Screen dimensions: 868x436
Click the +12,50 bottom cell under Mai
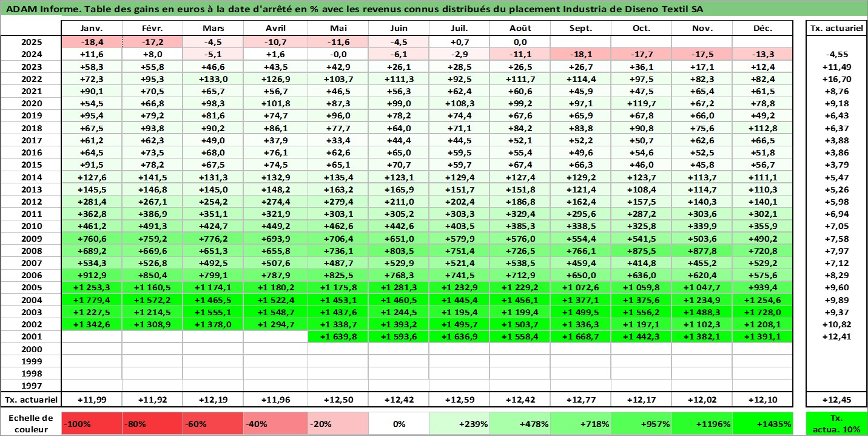338,400
